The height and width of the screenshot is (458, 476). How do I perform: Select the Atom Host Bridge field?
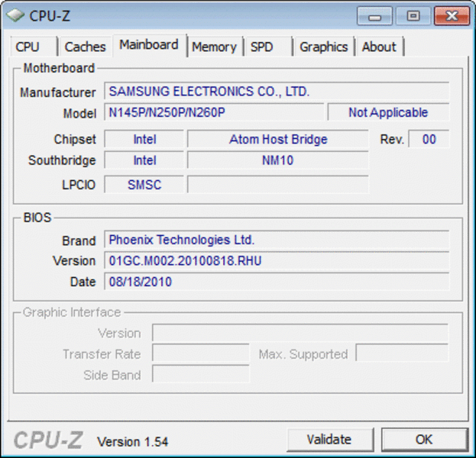[278, 139]
